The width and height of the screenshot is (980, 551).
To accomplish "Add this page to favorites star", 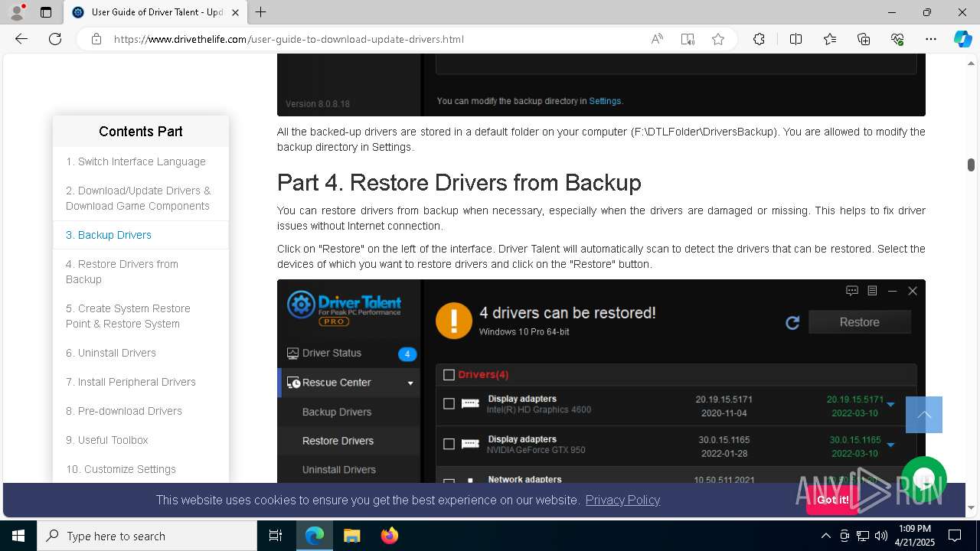I will click(x=718, y=39).
